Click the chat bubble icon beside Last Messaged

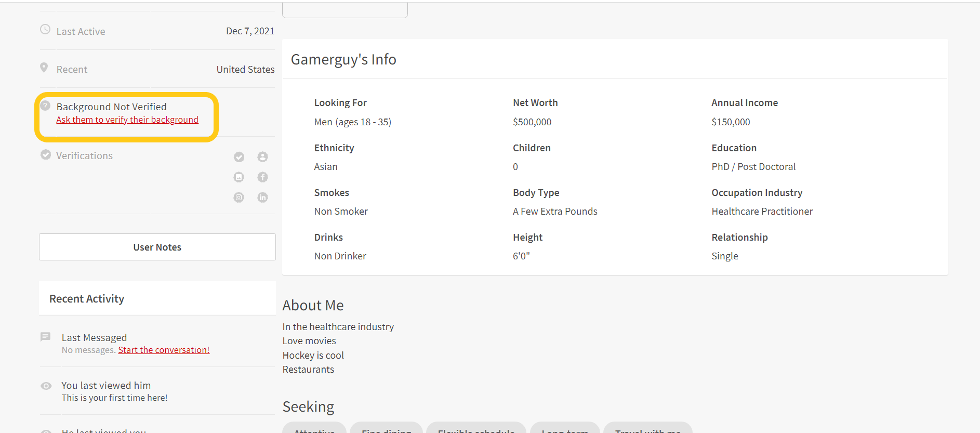tap(46, 337)
